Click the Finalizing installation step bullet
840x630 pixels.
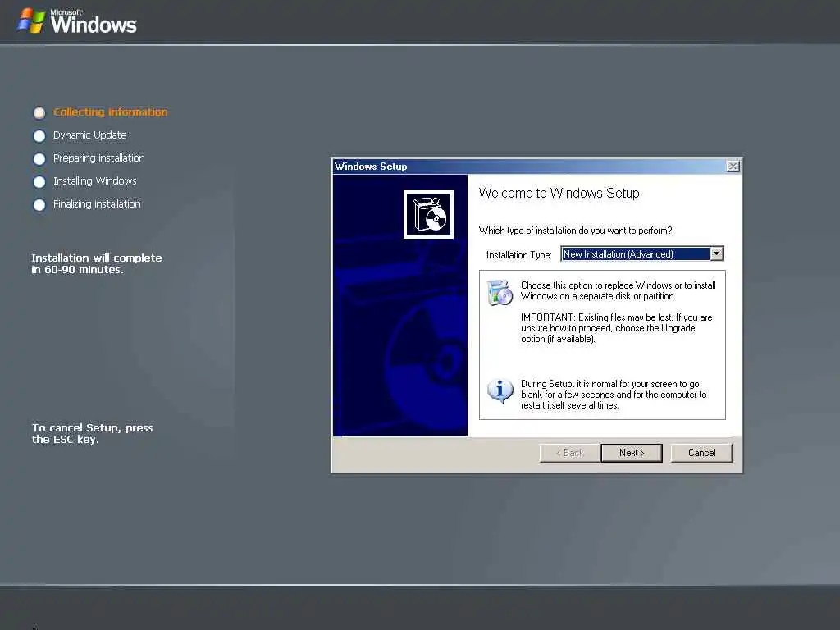pos(39,205)
